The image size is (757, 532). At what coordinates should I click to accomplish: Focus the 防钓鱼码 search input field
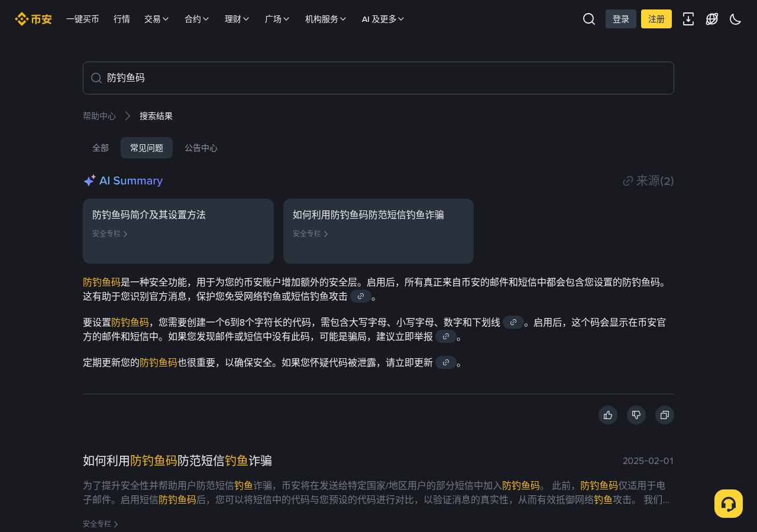point(378,78)
